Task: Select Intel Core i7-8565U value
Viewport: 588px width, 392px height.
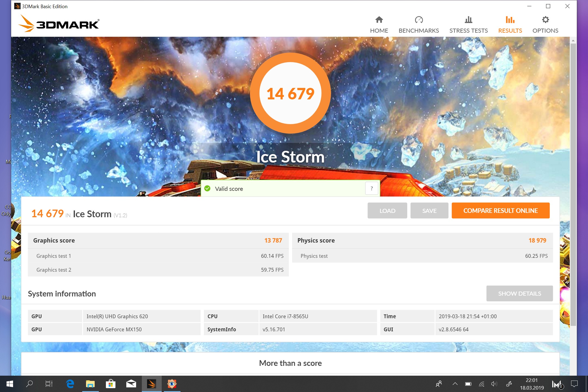Action: click(285, 316)
